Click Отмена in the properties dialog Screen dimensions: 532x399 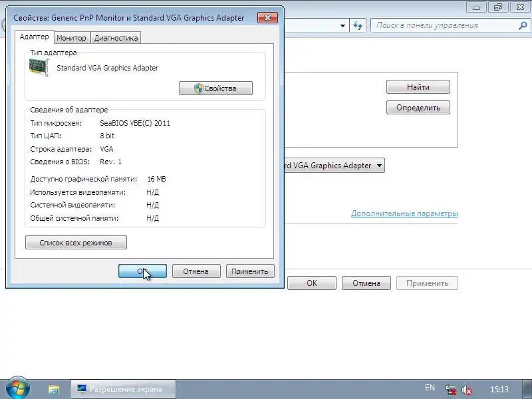196,271
